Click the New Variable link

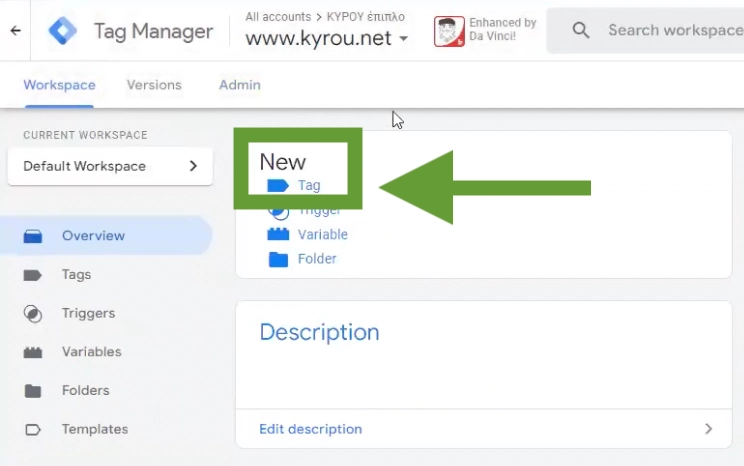(x=323, y=234)
